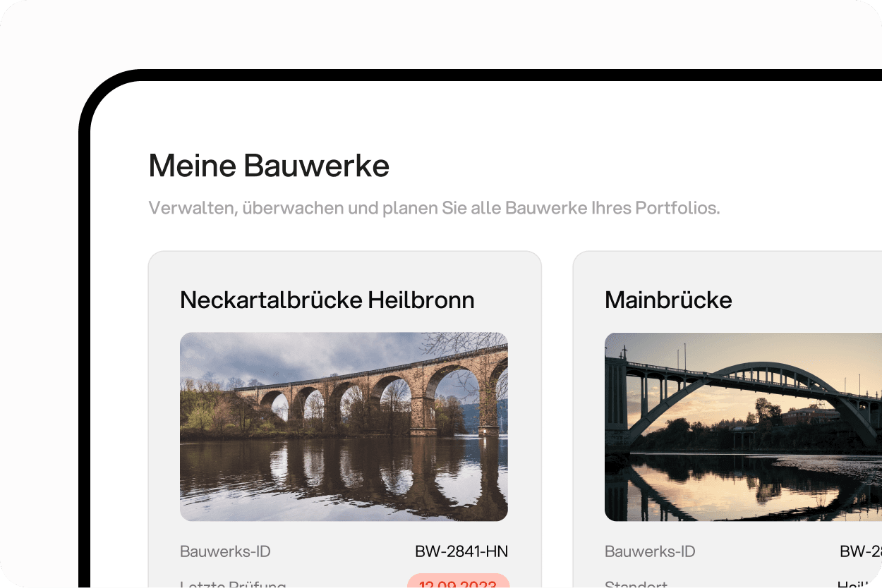Click the red 12.09.2023 date badge
Image resolution: width=882 pixels, height=588 pixels.
[458, 582]
